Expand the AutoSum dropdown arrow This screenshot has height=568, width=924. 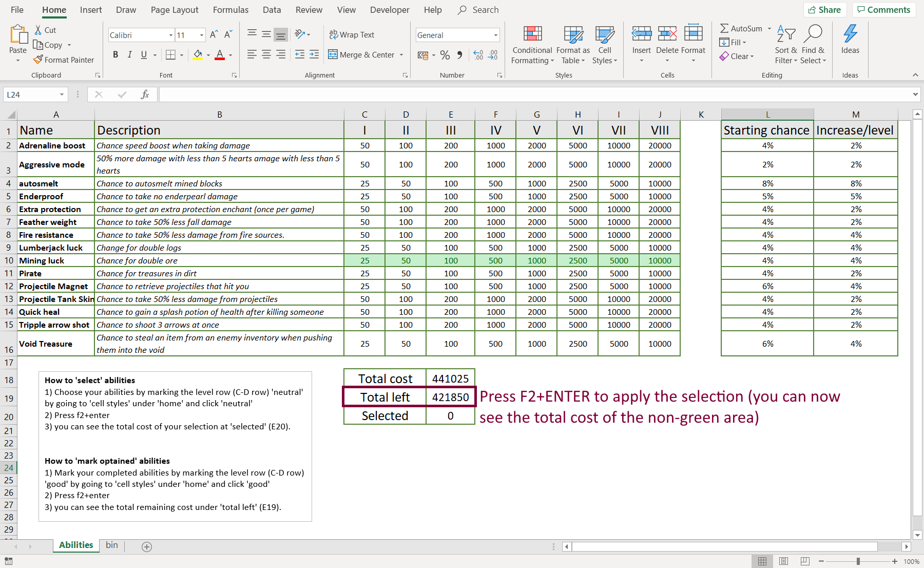(769, 29)
